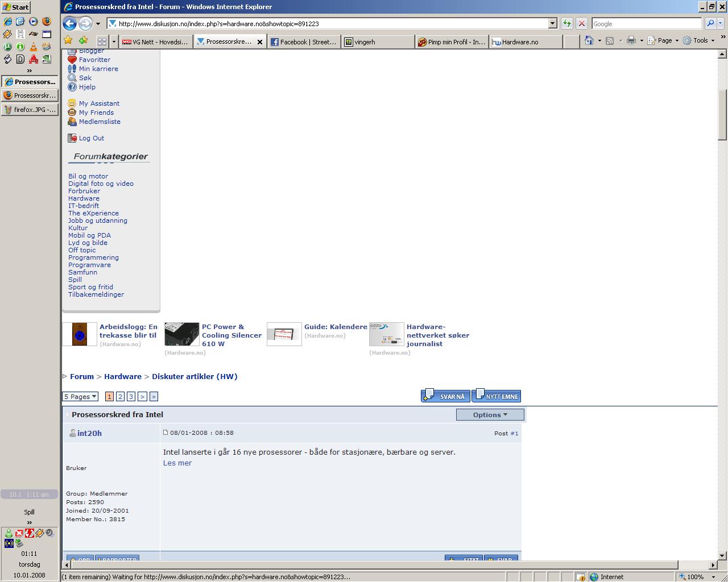Click the search magnifier button

click(x=710, y=23)
